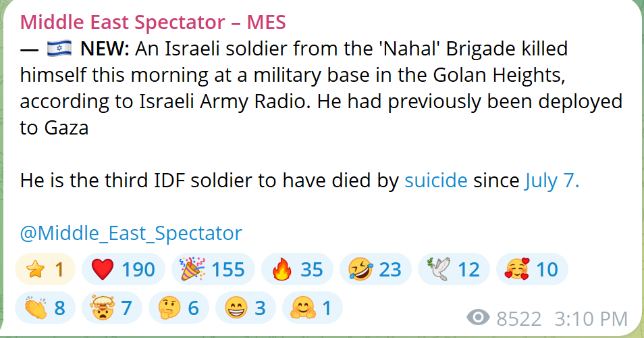Screen dimensions: 644x338
Task: Open the 'suicide' hyperlink
Action: 436,180
